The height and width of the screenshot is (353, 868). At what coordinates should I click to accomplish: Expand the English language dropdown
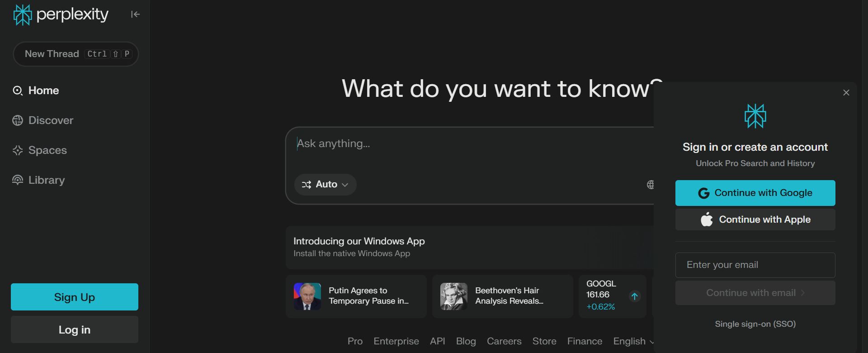click(x=633, y=341)
